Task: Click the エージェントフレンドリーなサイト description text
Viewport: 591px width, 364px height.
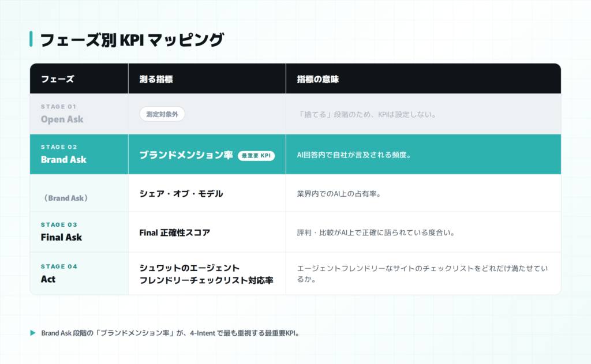Action: click(422, 274)
